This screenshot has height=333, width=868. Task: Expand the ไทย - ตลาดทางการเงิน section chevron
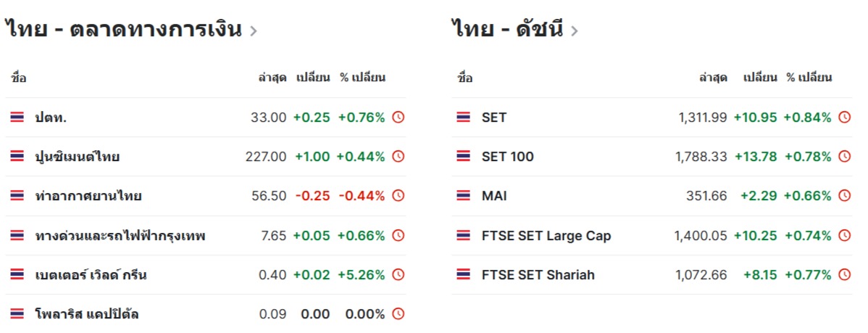[253, 30]
